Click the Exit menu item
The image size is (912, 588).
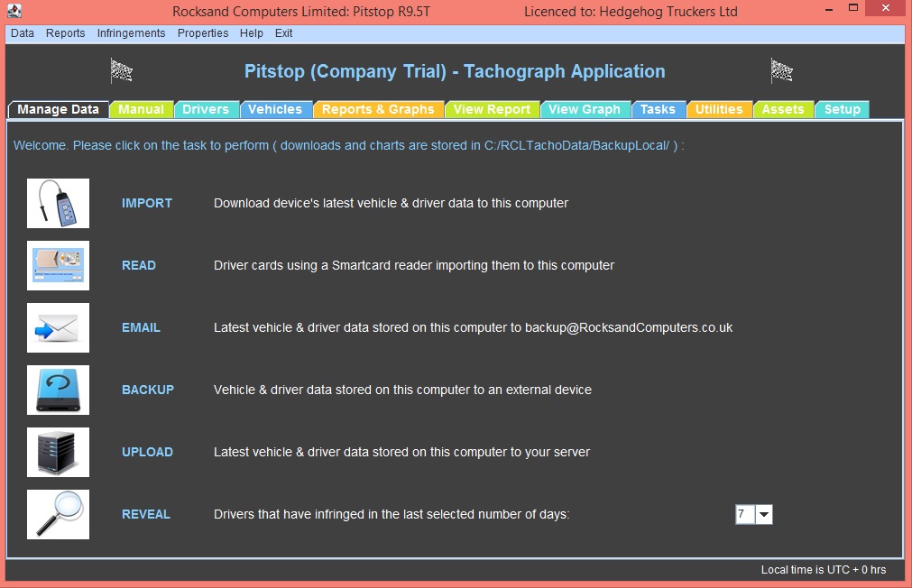[283, 33]
